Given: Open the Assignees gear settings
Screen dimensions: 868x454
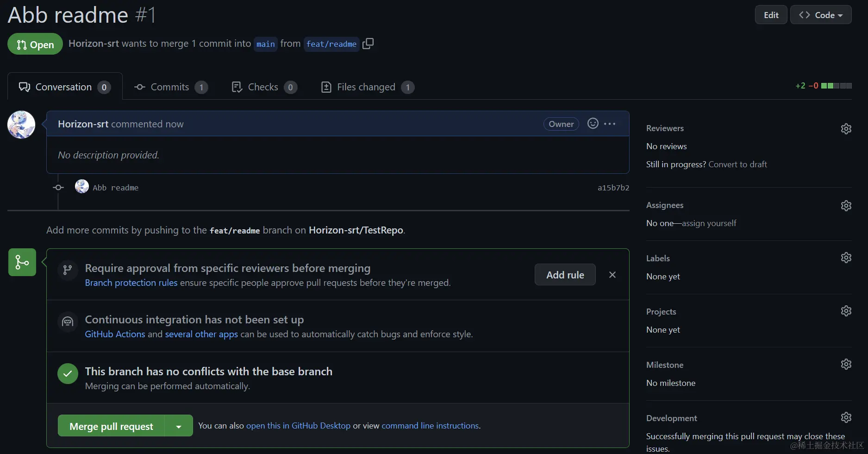Looking at the screenshot, I should (x=846, y=205).
